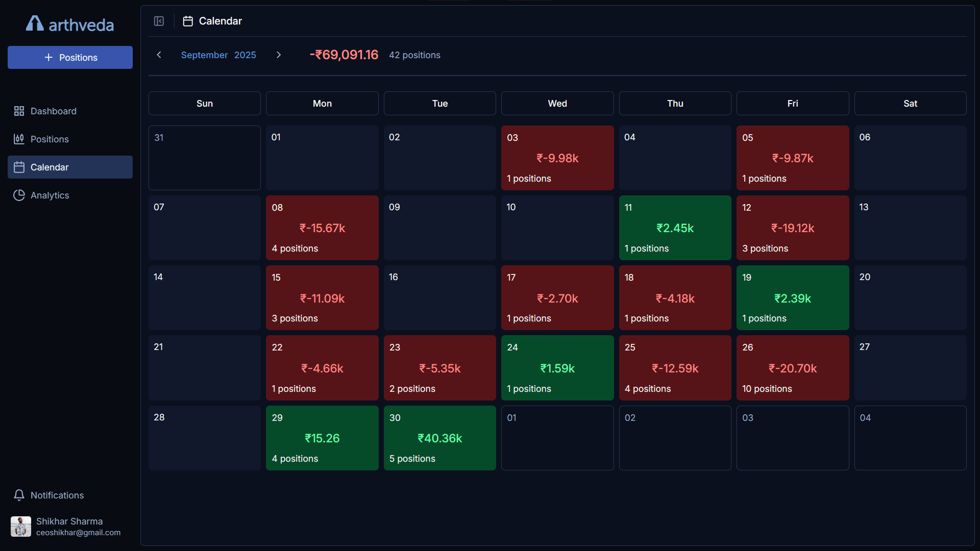Open the September month selector
Viewport: 980px width, 551px height.
coord(204,55)
